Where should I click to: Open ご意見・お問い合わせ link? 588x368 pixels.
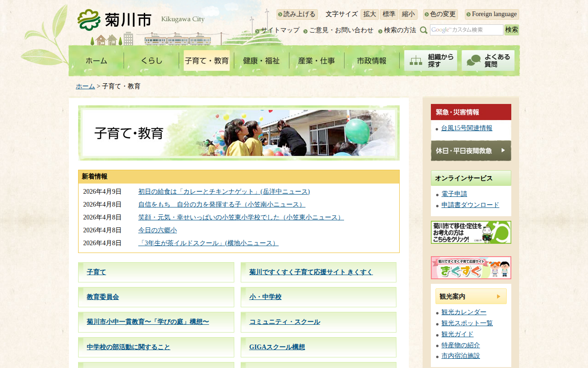pos(341,30)
